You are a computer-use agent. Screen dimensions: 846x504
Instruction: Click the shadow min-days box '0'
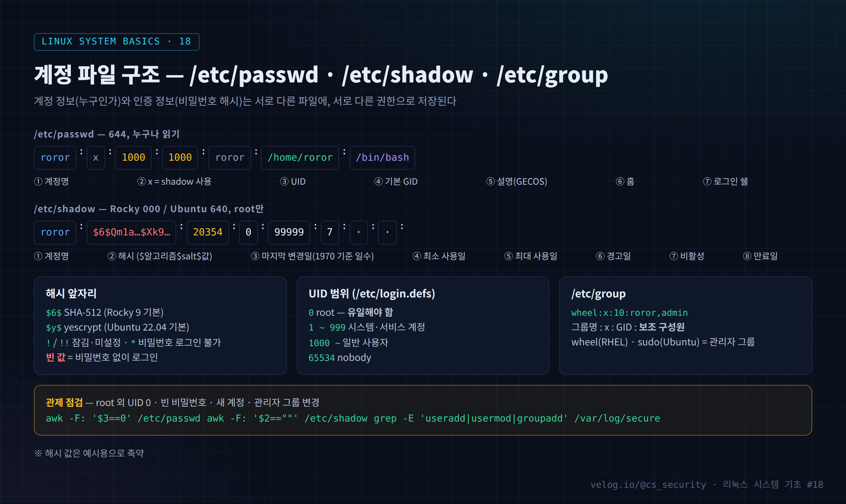pos(249,232)
